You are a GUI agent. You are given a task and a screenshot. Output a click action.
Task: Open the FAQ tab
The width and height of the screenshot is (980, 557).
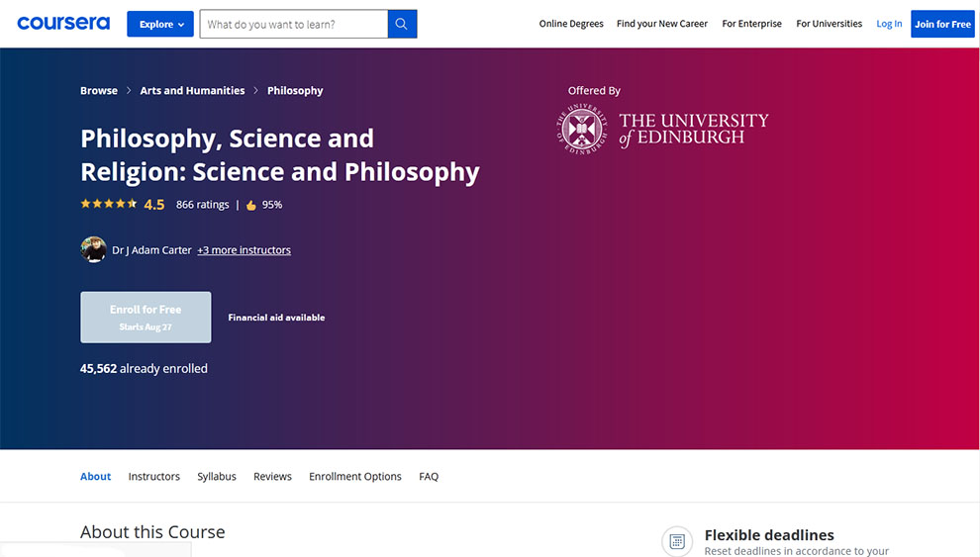[429, 477]
